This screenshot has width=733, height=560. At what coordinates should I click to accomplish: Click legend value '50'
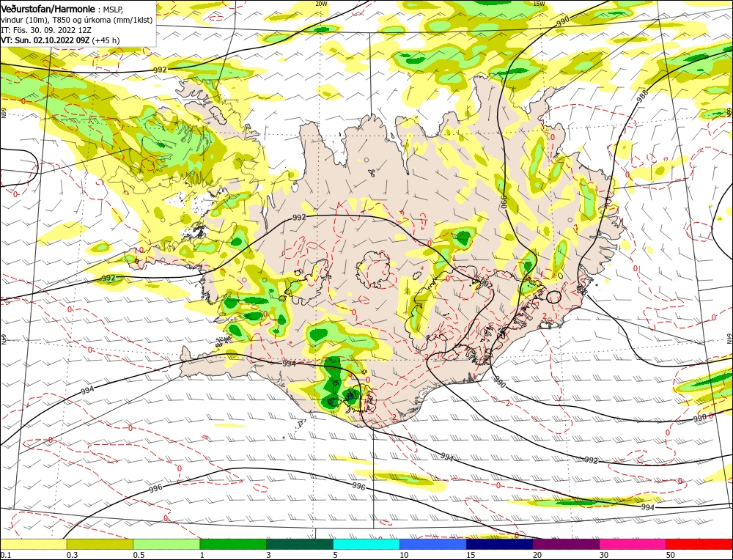point(671,555)
